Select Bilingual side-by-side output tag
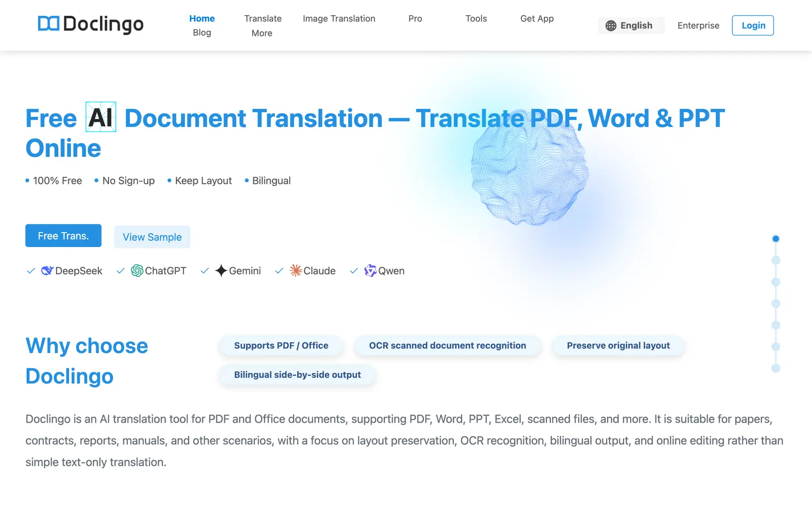This screenshot has width=812, height=508. coord(297,375)
